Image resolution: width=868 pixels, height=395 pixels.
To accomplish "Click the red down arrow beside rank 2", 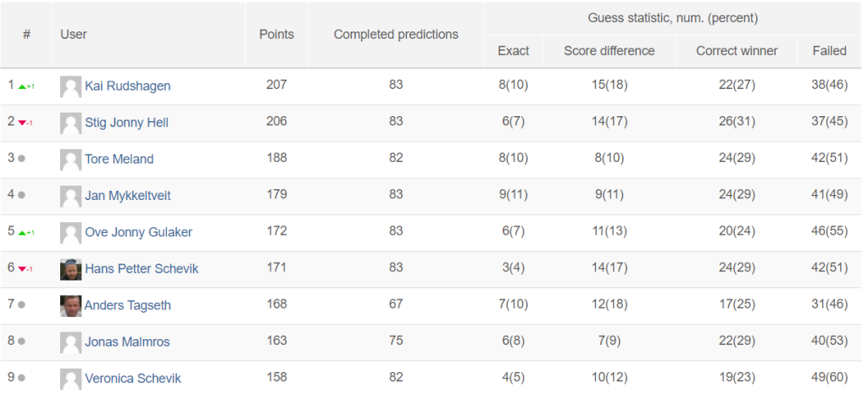I will pyautogui.click(x=22, y=123).
